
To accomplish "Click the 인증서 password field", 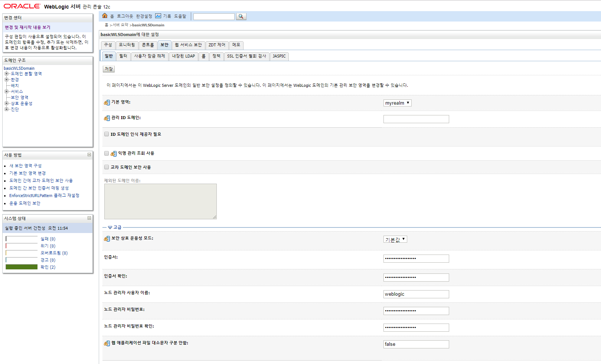I will click(416, 259).
